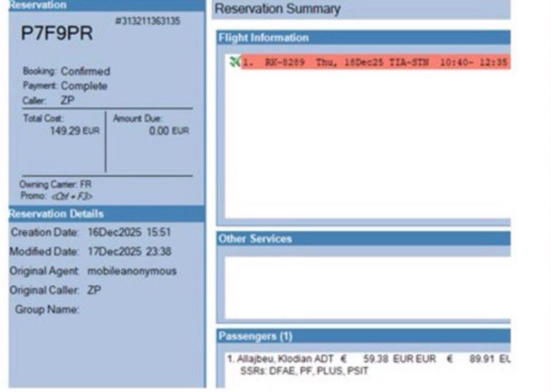This screenshot has width=551, height=392.
Task: Click the Original Agent value mobileanonymous
Action: (x=132, y=271)
